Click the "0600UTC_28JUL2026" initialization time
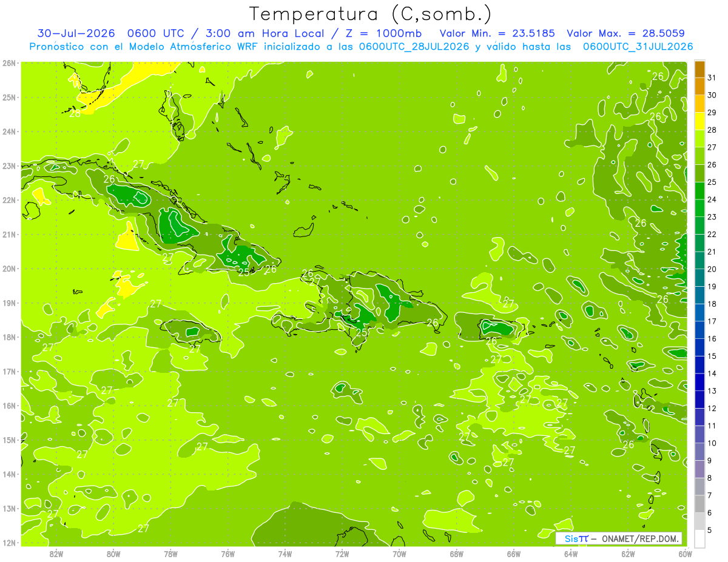Screen dimensions: 728x562 pyautogui.click(x=414, y=46)
